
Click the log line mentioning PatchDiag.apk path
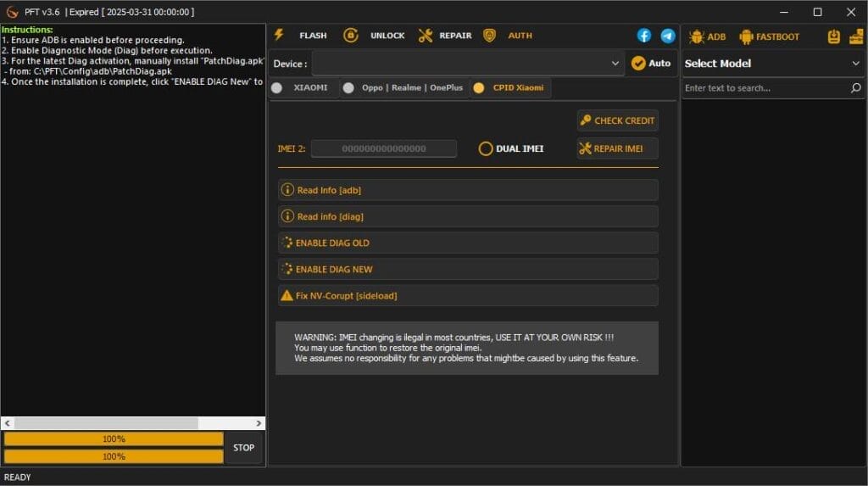pyautogui.click(x=88, y=71)
